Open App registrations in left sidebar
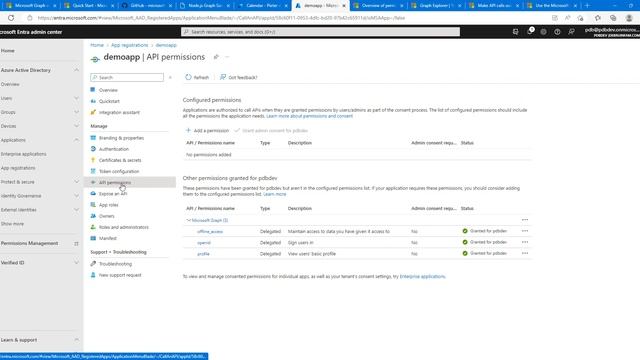 (18, 168)
